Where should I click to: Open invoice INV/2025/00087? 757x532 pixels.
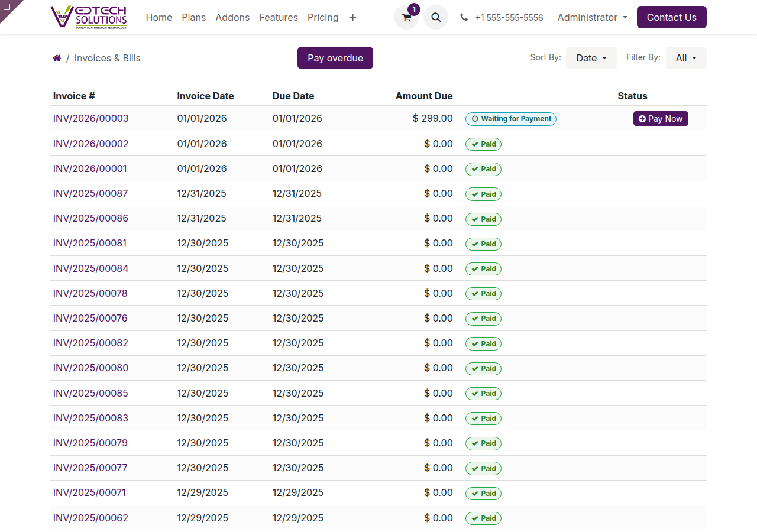[90, 193]
